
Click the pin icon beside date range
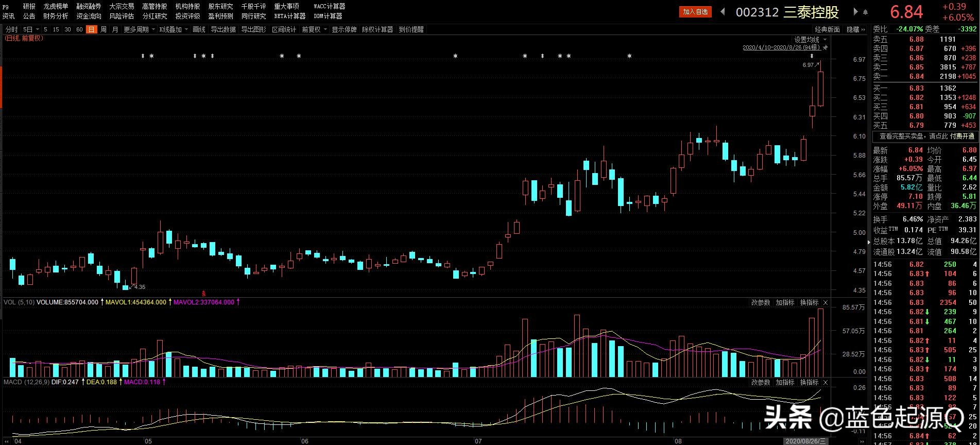pyautogui.click(x=826, y=47)
